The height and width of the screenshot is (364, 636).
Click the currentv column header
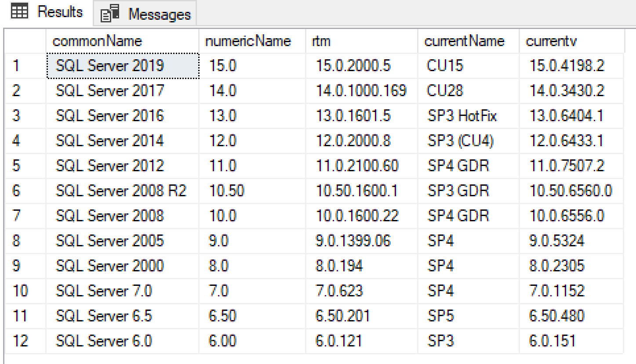[551, 41]
